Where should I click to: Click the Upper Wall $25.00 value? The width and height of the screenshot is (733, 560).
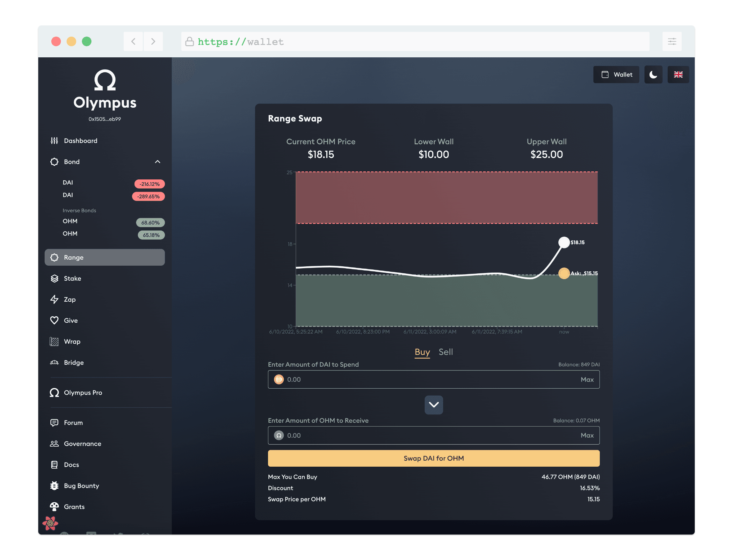pyautogui.click(x=546, y=154)
